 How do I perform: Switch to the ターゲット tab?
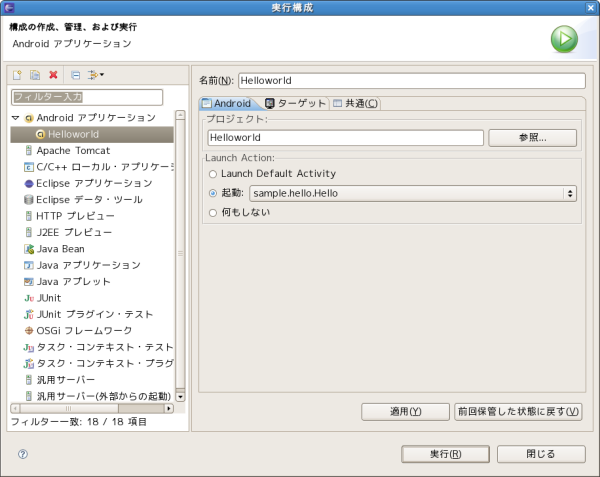click(295, 103)
